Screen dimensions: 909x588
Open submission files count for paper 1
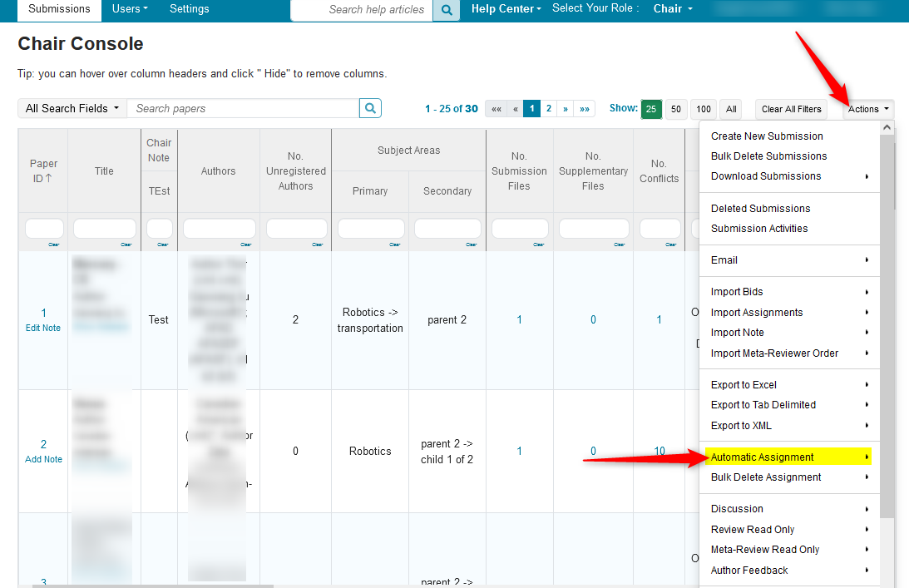(520, 319)
